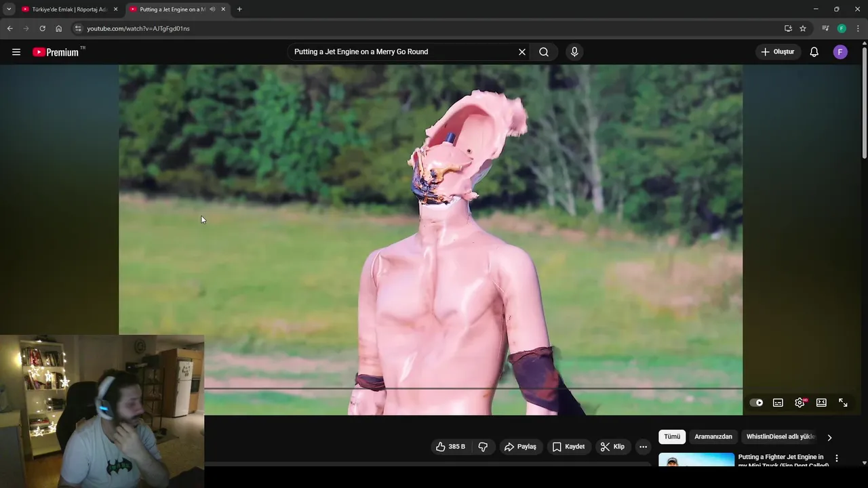Switch player to default view mode
The image size is (868, 488).
pyautogui.click(x=821, y=403)
